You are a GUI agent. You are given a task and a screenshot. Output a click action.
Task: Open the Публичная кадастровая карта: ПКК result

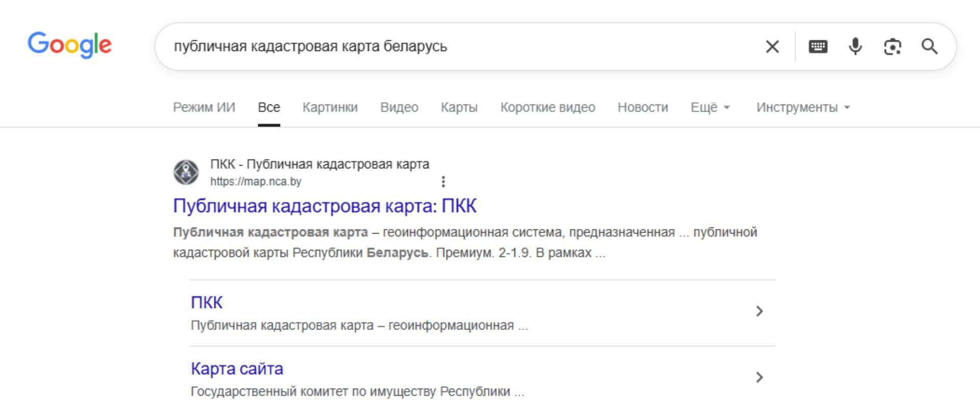tap(325, 206)
